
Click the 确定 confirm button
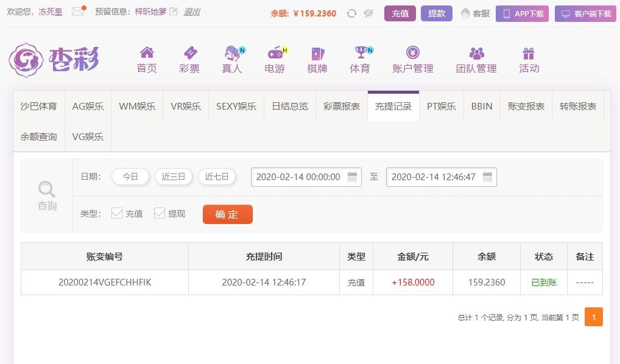pyautogui.click(x=227, y=214)
